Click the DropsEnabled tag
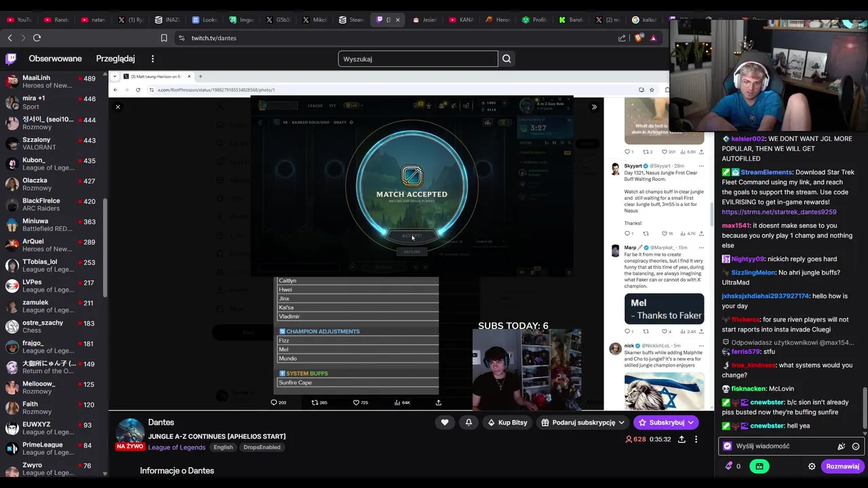 click(262, 447)
